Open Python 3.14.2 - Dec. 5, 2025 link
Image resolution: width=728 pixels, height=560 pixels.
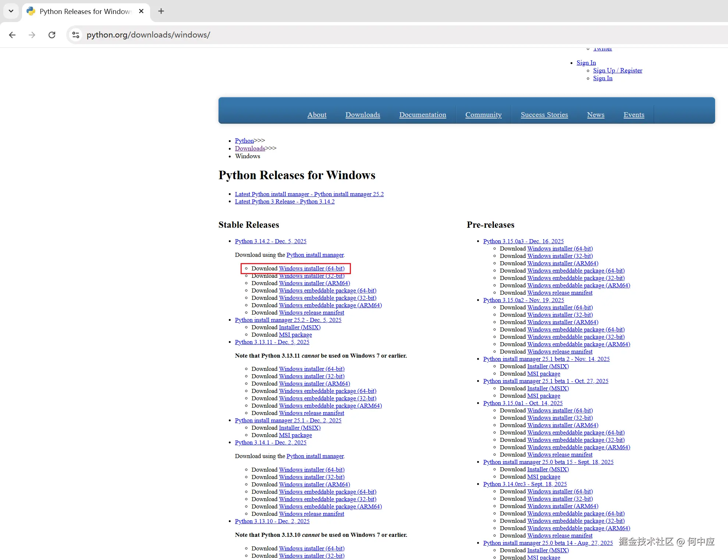coord(270,241)
